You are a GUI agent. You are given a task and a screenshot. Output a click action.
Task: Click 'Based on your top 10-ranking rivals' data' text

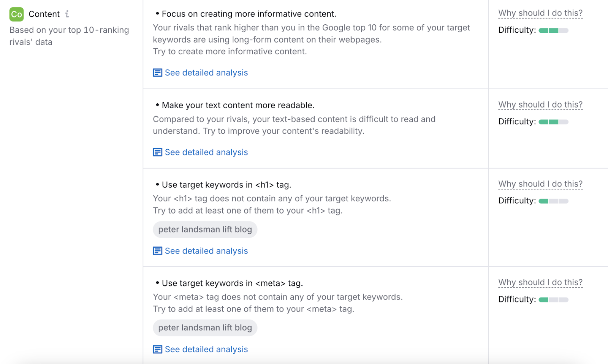click(x=68, y=36)
